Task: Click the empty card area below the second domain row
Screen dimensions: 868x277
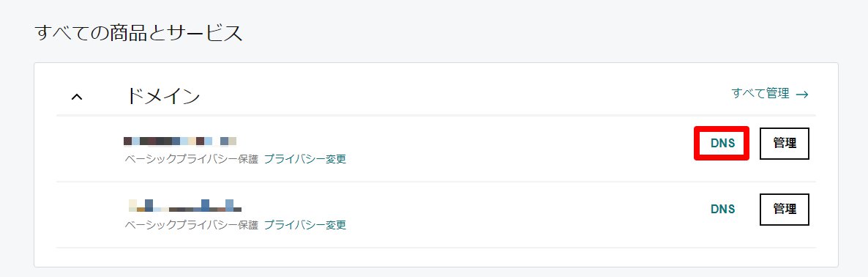Action: click(x=436, y=257)
